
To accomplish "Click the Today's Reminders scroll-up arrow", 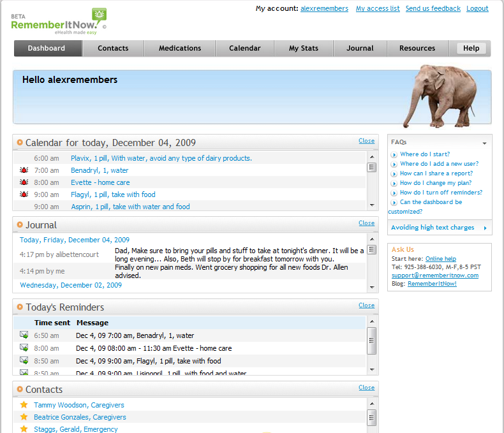I will point(372,321).
